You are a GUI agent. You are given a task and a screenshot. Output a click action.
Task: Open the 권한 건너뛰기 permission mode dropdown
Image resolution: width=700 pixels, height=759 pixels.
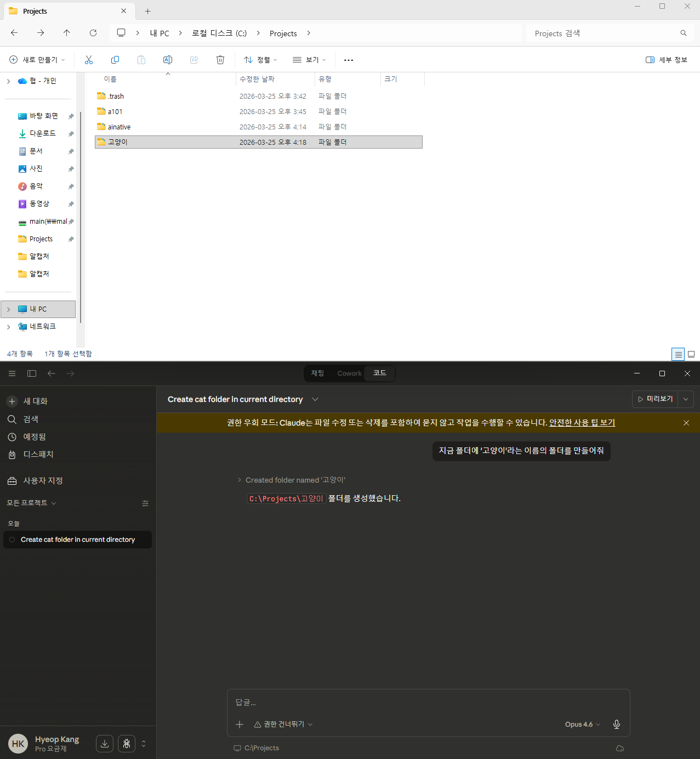point(283,724)
